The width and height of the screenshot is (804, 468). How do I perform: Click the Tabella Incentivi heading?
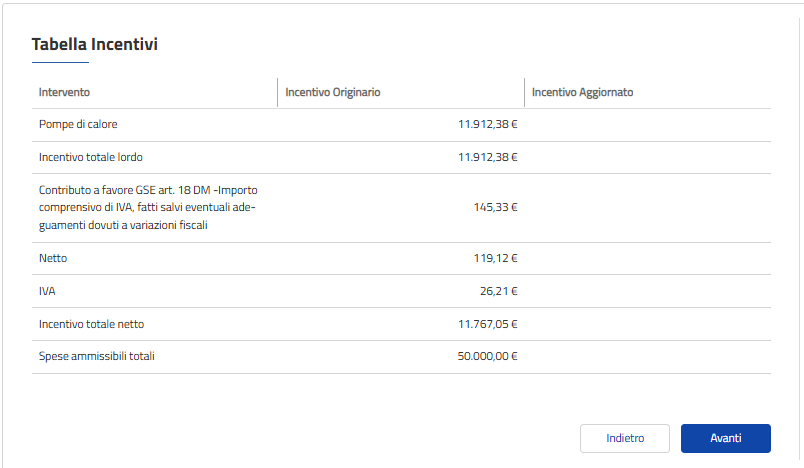(95, 44)
